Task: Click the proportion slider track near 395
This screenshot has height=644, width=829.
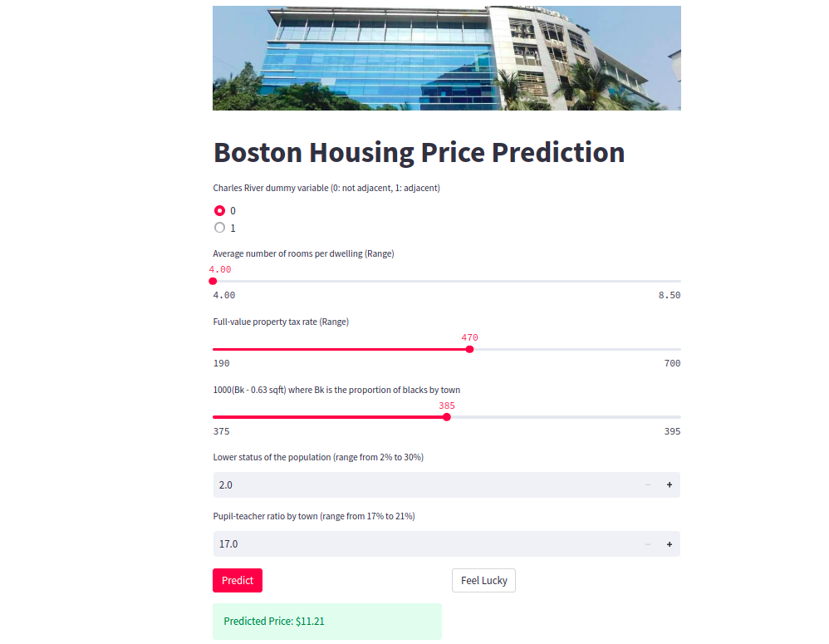Action: tap(675, 417)
